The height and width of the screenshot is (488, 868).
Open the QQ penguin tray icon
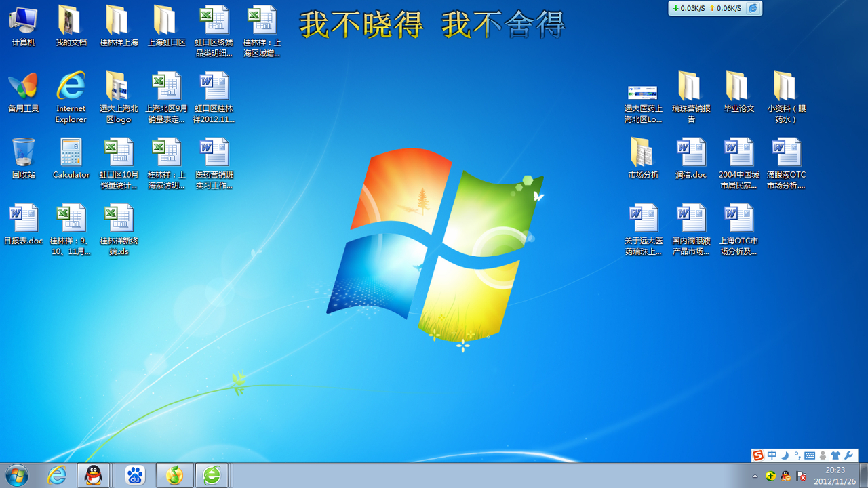click(x=786, y=476)
